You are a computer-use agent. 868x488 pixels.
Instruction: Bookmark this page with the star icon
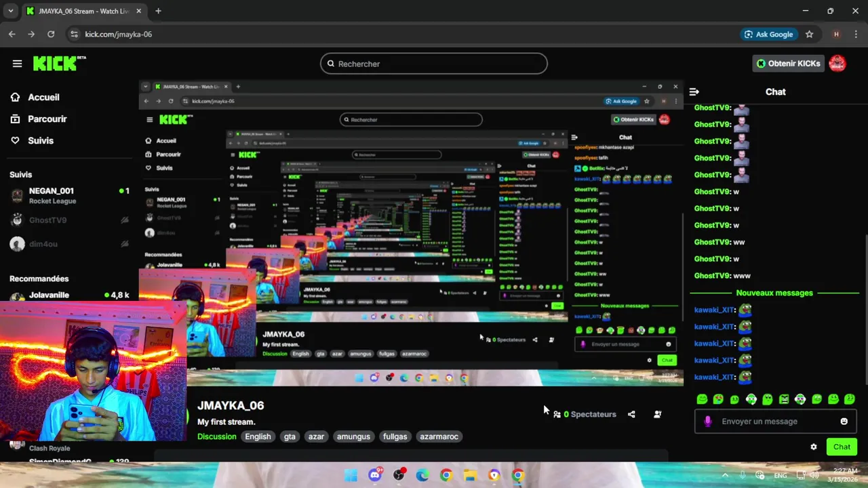point(809,34)
